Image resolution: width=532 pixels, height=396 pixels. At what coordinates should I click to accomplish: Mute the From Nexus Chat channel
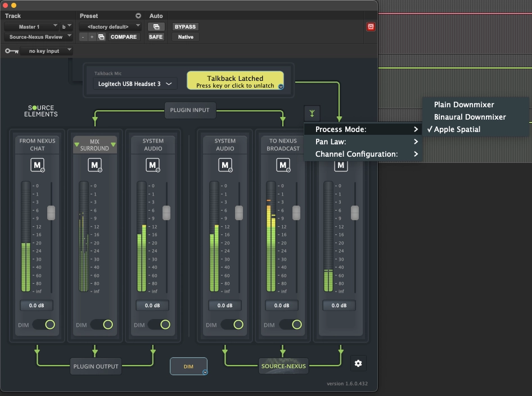click(37, 165)
